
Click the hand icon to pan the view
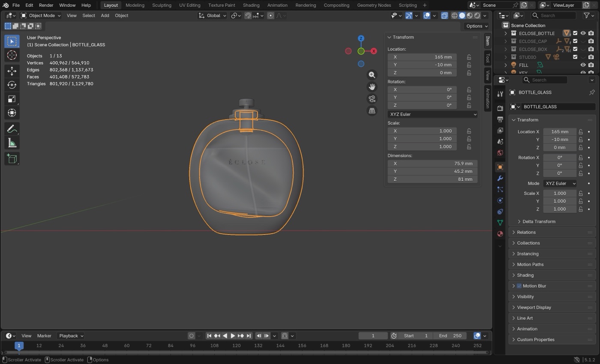click(372, 87)
